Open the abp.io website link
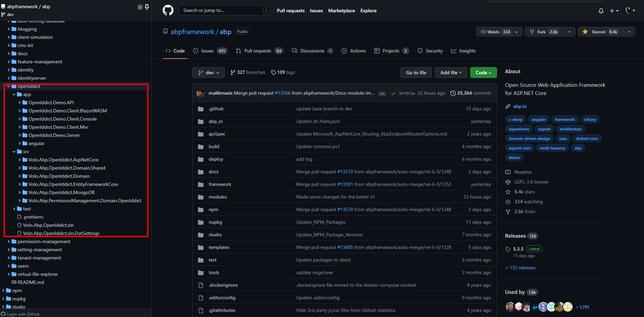The height and width of the screenshot is (317, 644). (520, 106)
